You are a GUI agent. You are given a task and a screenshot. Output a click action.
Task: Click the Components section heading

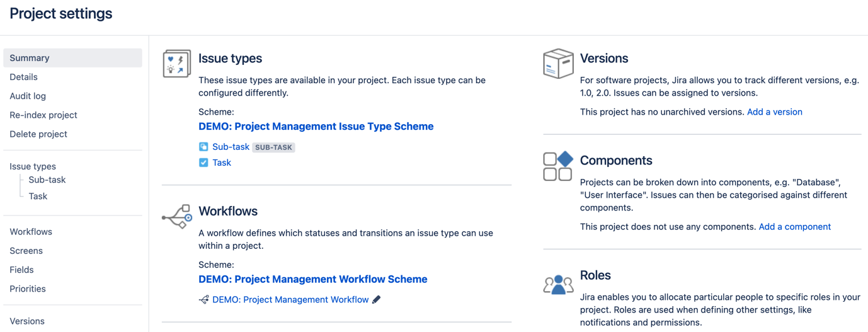(x=616, y=160)
